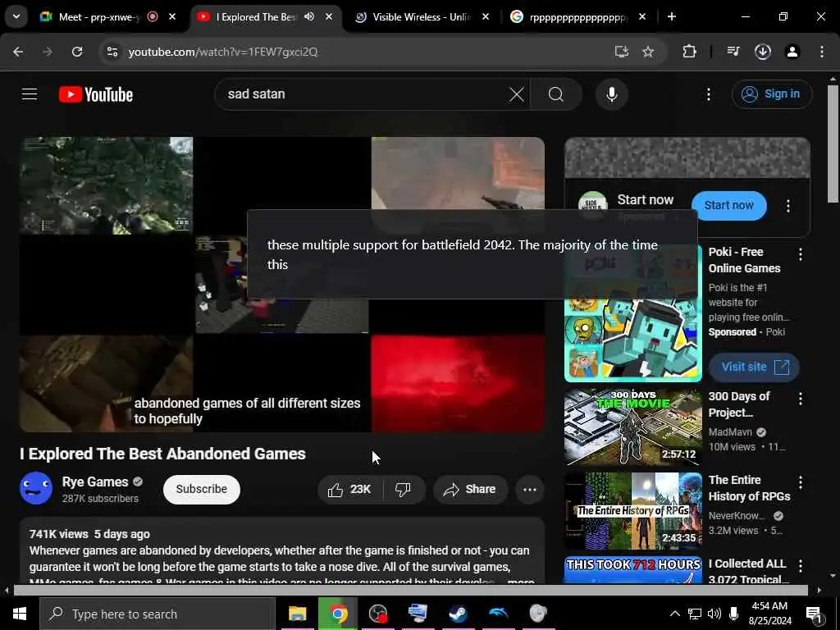Open the Rye Games channel name
840x630 pixels.
95,482
